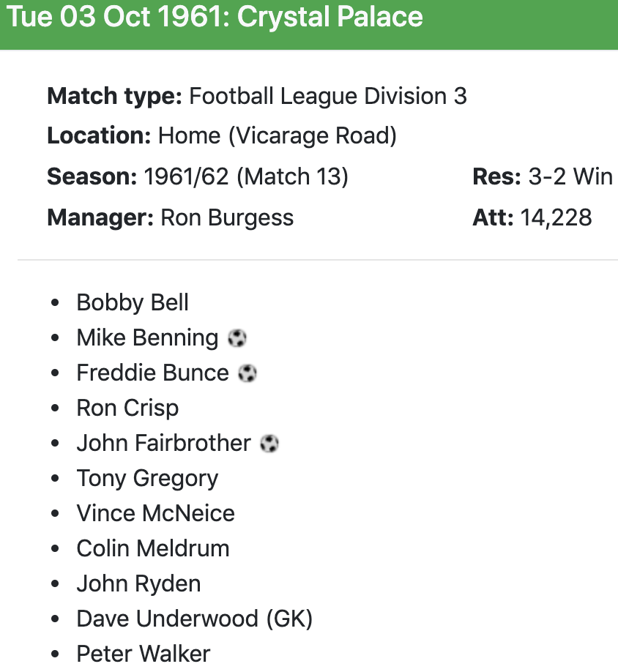Select player Bobby Bell
The width and height of the screenshot is (618, 672).
(x=133, y=303)
